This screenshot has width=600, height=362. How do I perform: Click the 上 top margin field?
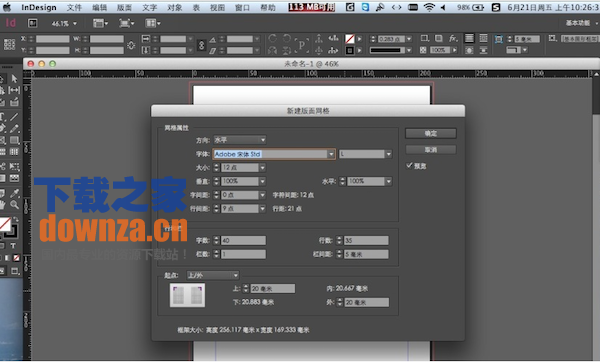(x=272, y=289)
